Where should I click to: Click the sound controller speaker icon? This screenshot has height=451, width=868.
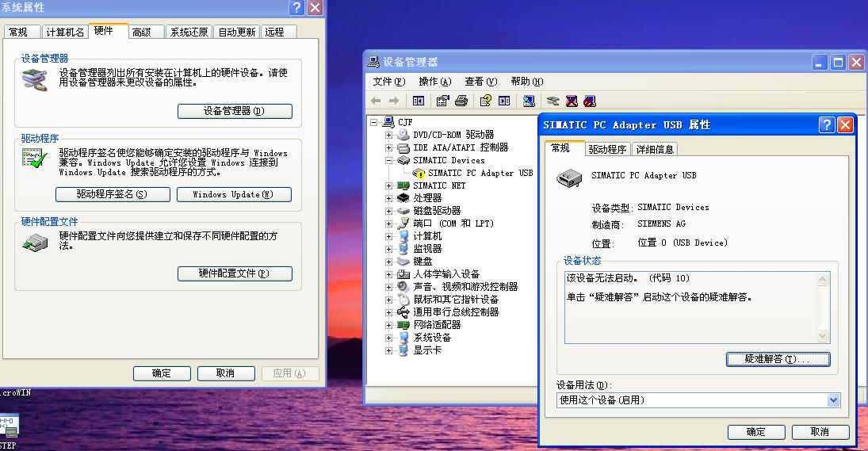403,287
